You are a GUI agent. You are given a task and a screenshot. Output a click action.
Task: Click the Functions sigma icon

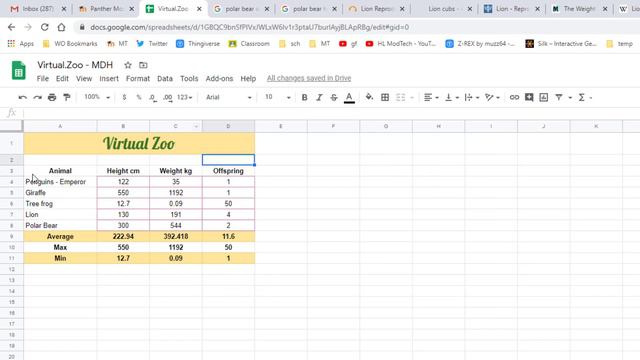click(582, 97)
